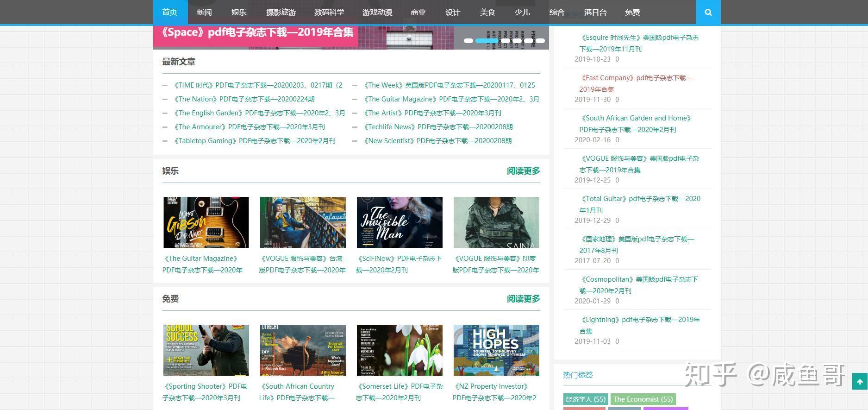Select The Economist (55) tag
The height and width of the screenshot is (410, 868).
(x=643, y=399)
